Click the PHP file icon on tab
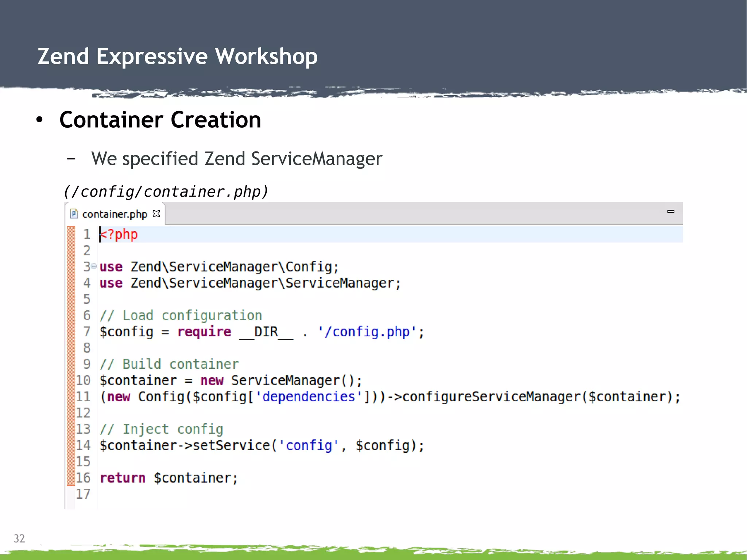The image size is (747, 560). coord(74,214)
